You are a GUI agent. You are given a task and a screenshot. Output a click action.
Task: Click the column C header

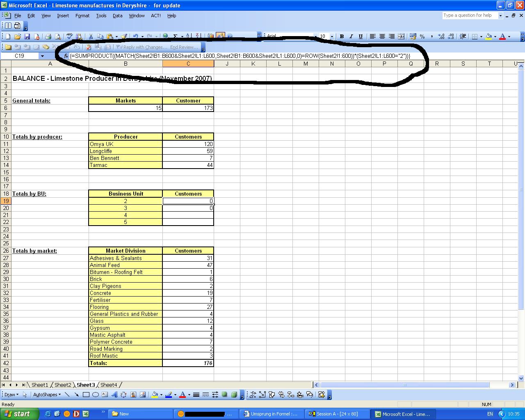[188, 64]
